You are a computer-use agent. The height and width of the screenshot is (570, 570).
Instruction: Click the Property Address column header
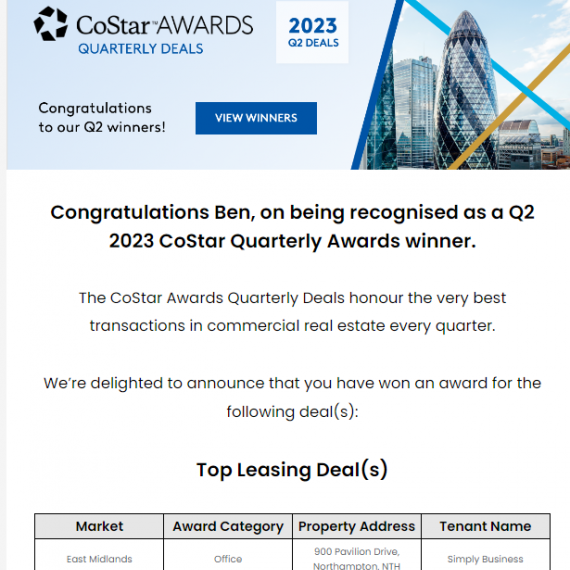pos(357,526)
